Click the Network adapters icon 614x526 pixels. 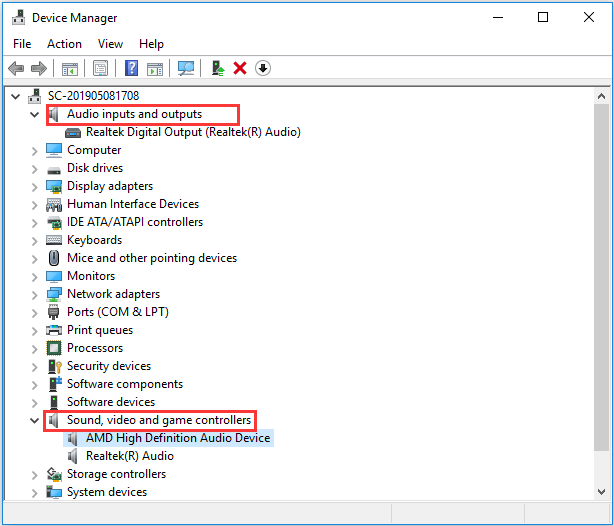54,294
